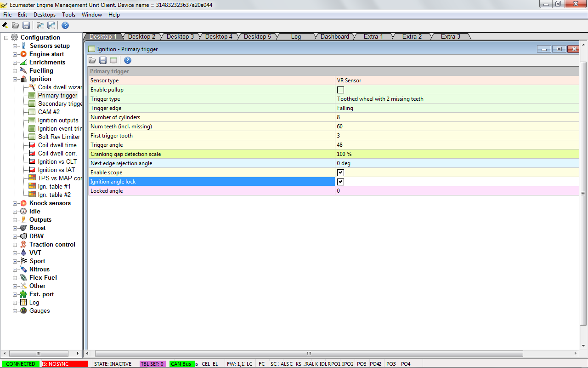Collapse the Ignition tree node

pyautogui.click(x=15, y=79)
